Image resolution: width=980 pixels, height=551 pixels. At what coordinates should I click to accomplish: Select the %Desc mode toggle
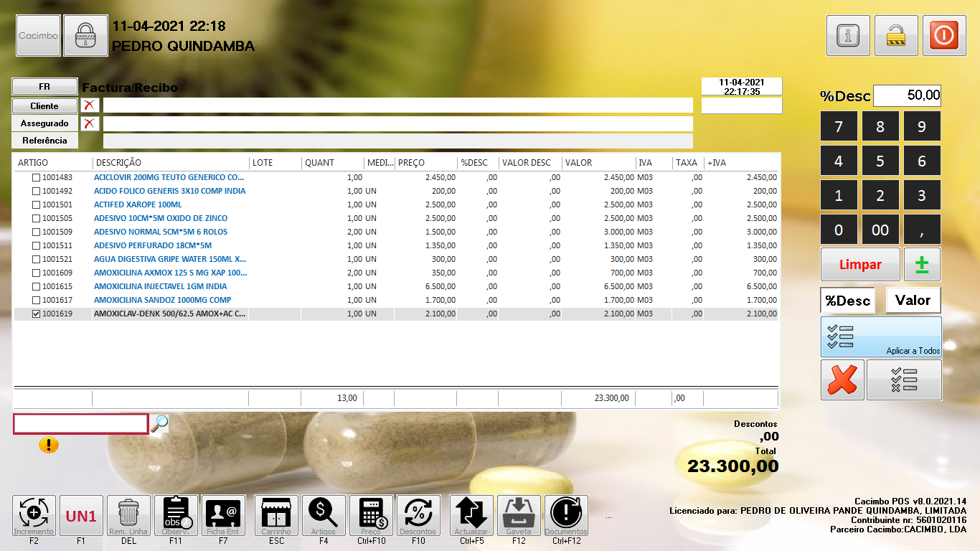[847, 301]
